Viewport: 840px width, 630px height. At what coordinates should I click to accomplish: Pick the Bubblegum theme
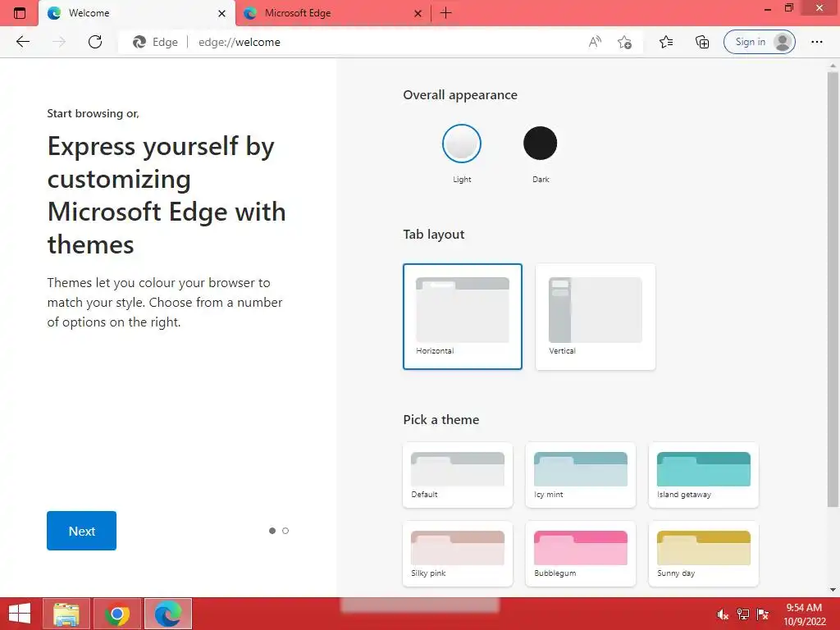[x=581, y=554]
